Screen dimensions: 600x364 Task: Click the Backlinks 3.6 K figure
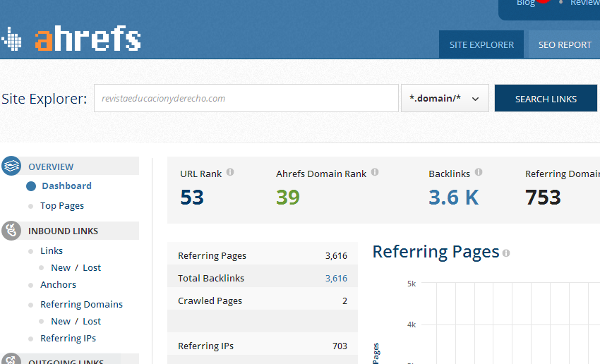coord(453,198)
